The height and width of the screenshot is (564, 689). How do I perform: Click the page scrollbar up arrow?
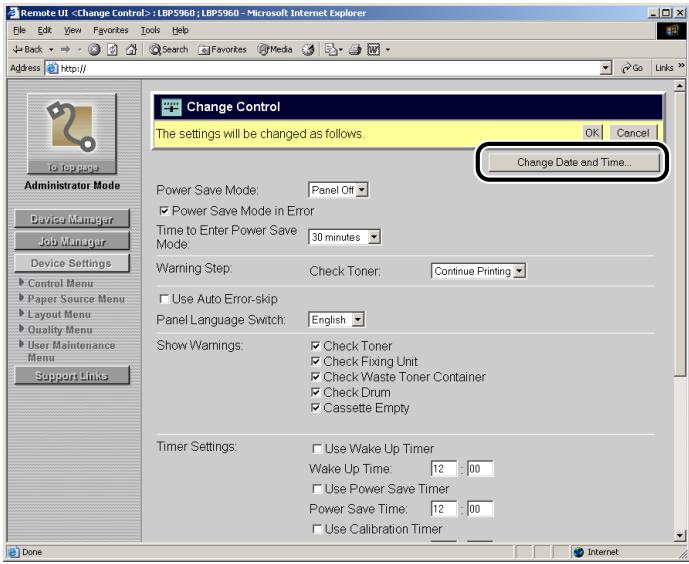coord(680,86)
